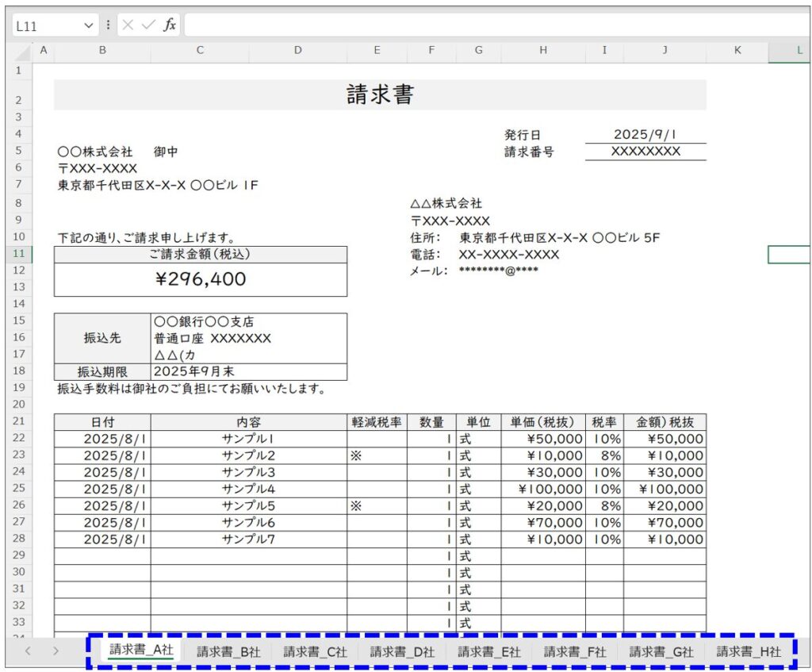The image size is (812, 672).
Task: Switch to the 請求書_D社 sheet tab
Action: point(402,652)
